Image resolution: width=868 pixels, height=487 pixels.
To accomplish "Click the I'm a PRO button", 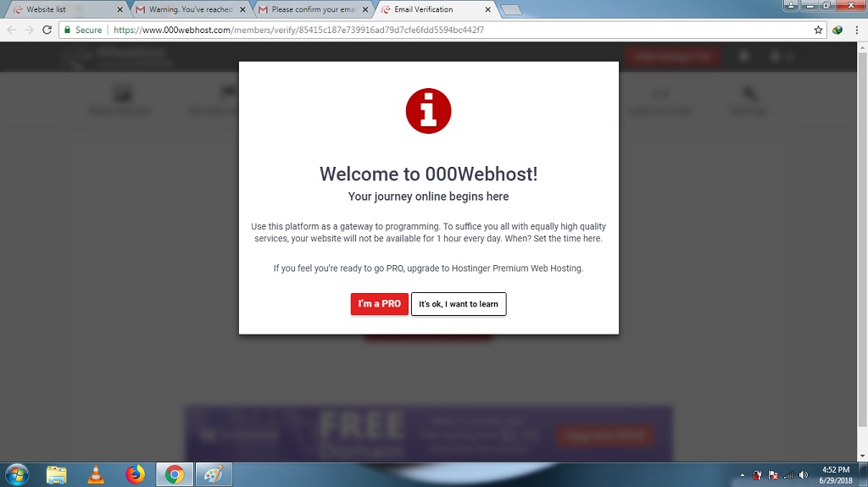I will [379, 304].
